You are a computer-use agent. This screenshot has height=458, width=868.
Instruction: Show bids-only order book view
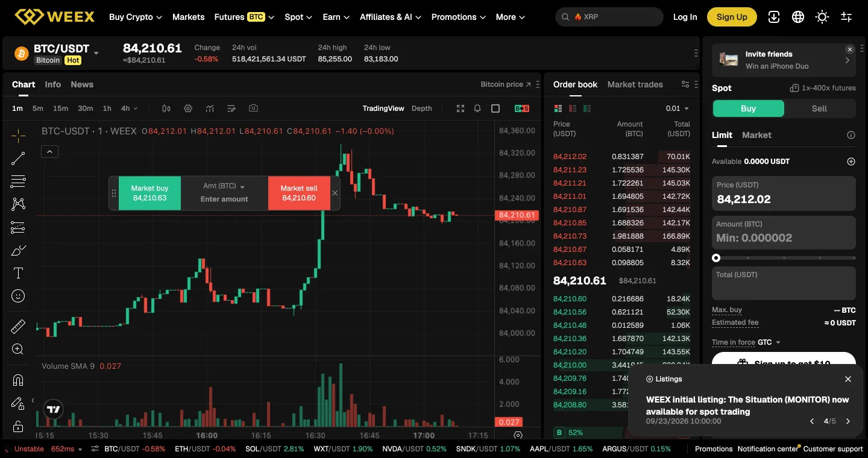587,108
